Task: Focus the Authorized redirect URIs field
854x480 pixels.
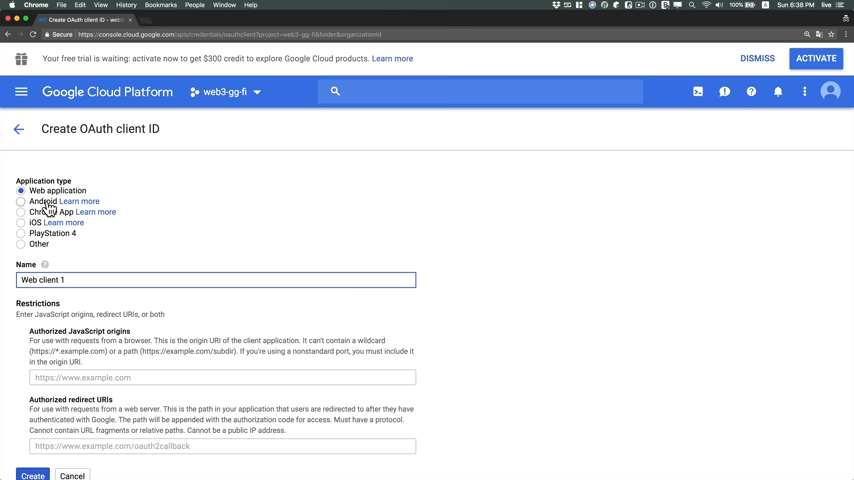Action: click(222, 446)
